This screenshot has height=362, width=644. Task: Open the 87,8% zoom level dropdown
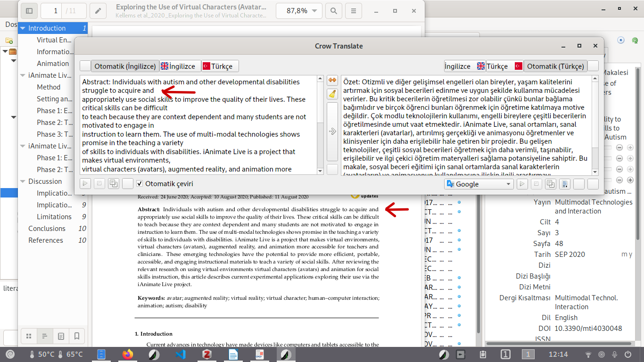pyautogui.click(x=299, y=11)
